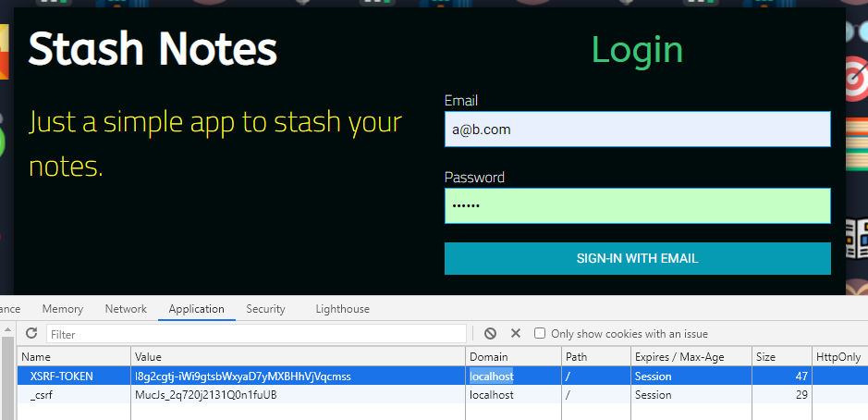868x420 pixels.
Task: Click the value MucJs_2q720j2131Q0n1fuUB
Action: pyautogui.click(x=206, y=395)
